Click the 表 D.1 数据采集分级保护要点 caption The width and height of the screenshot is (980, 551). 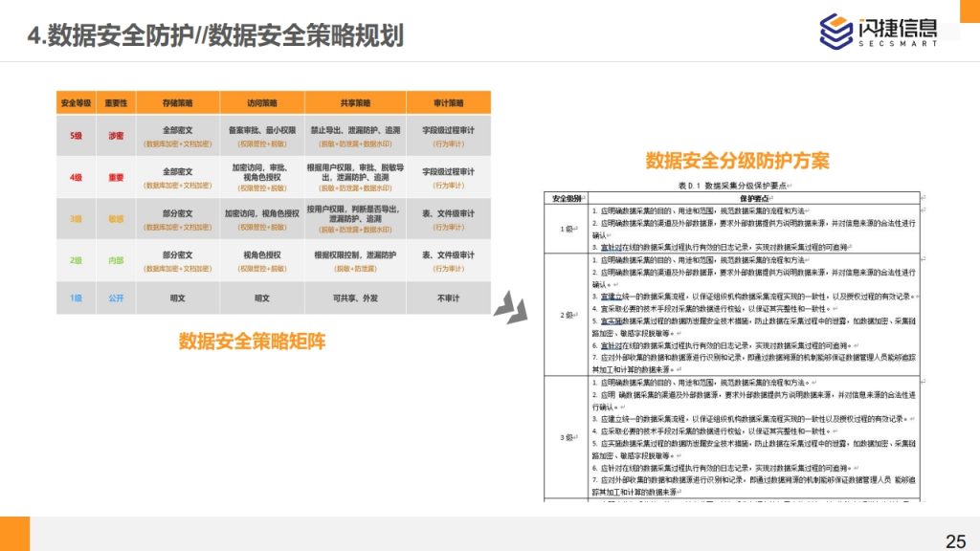pyautogui.click(x=734, y=186)
